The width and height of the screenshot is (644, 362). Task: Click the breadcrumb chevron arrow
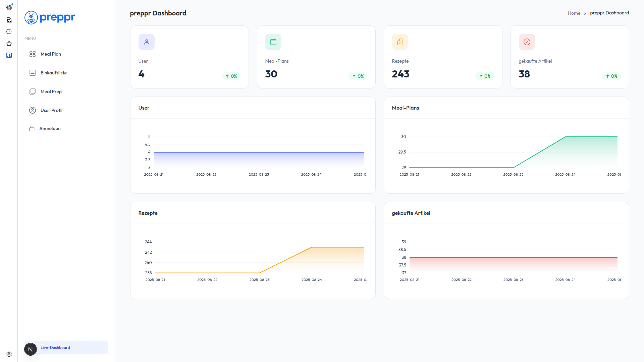click(585, 13)
